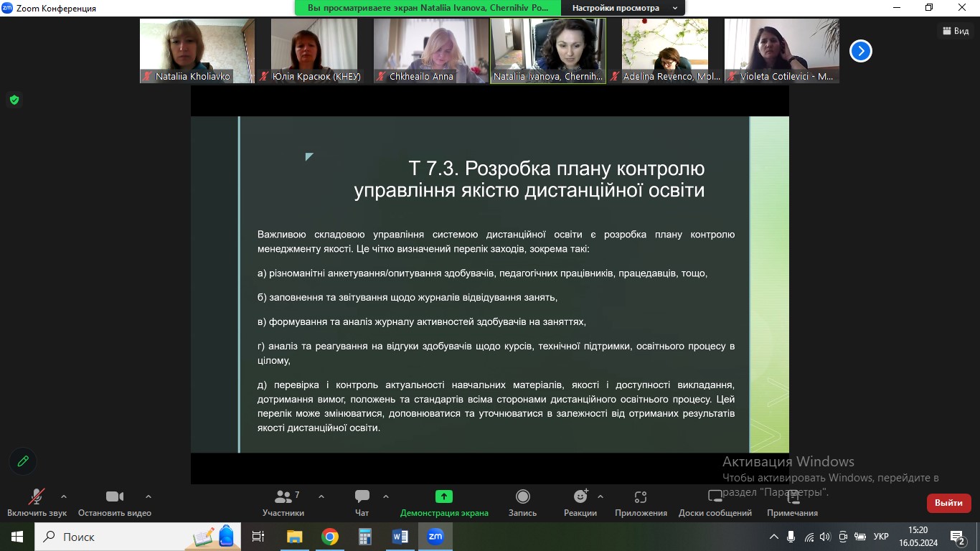Click the red Выйти leave button
Screen dimensions: 980x551
pos(948,503)
